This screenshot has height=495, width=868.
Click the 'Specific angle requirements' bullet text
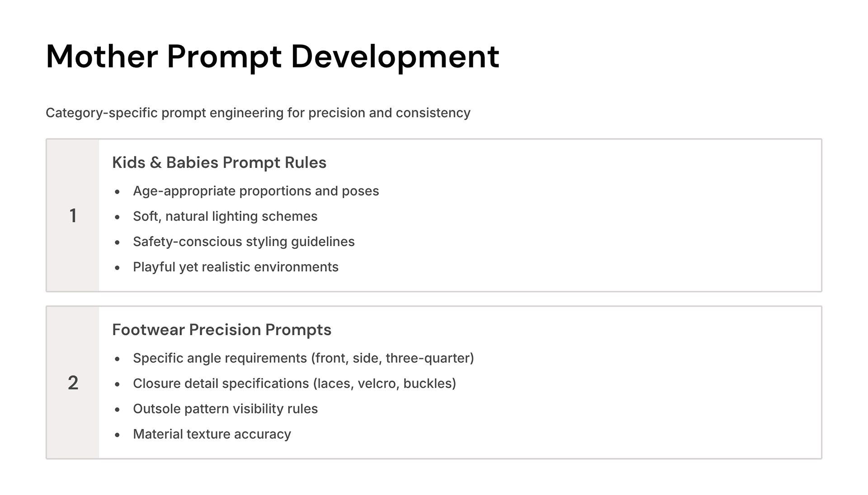coord(220,358)
